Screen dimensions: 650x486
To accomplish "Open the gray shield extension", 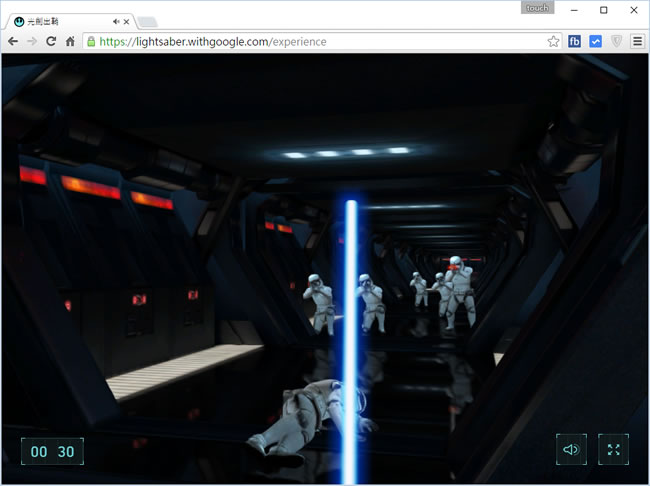I will (x=616, y=41).
